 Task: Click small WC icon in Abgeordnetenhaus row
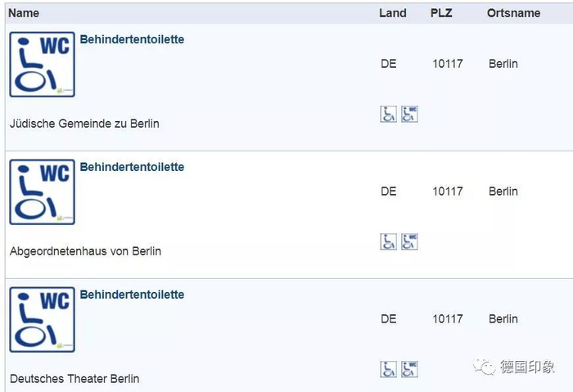409,241
